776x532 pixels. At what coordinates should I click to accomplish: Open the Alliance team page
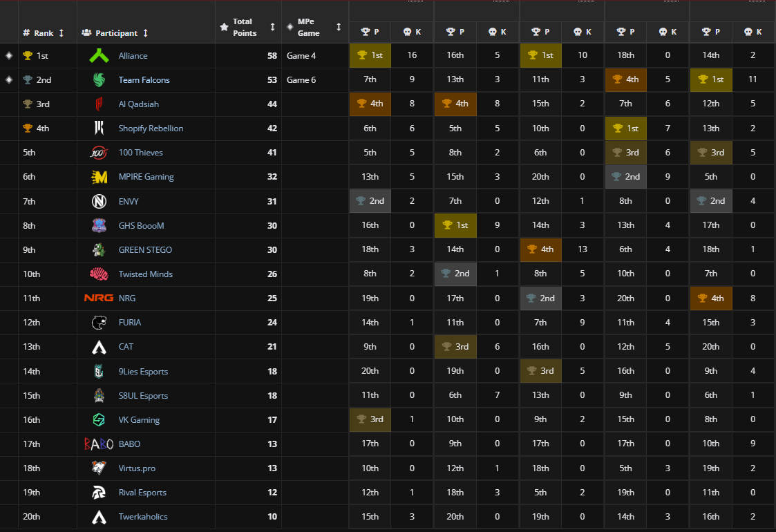click(133, 55)
